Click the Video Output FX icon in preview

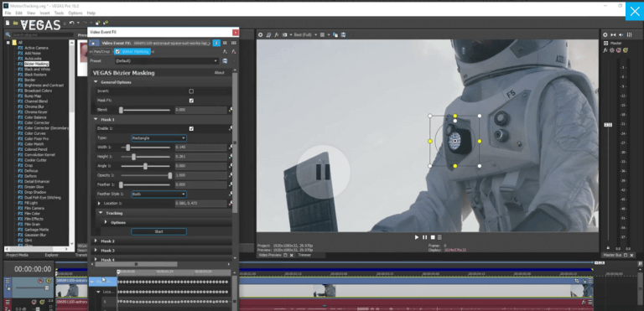coord(277,35)
